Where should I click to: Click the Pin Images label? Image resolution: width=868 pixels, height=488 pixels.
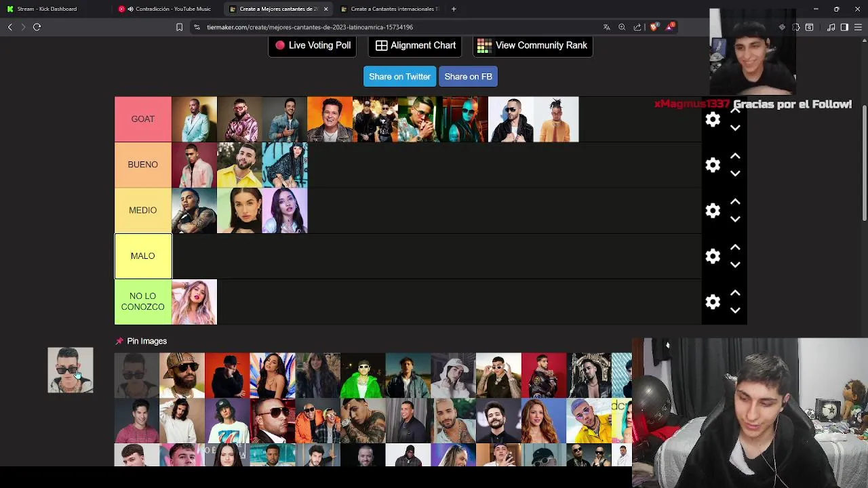click(146, 341)
